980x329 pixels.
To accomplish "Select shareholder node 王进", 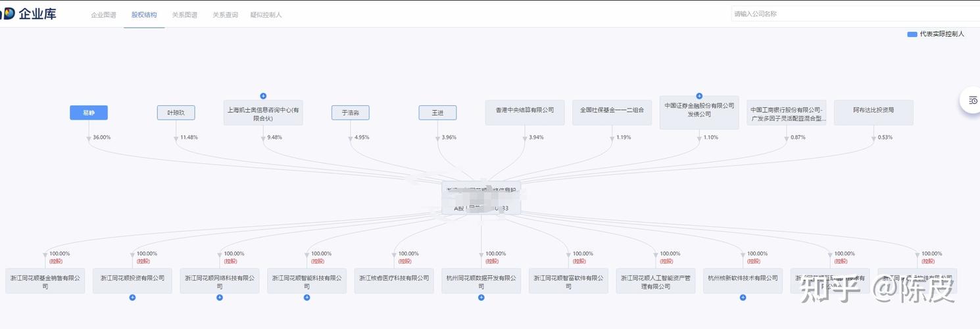I will point(437,113).
